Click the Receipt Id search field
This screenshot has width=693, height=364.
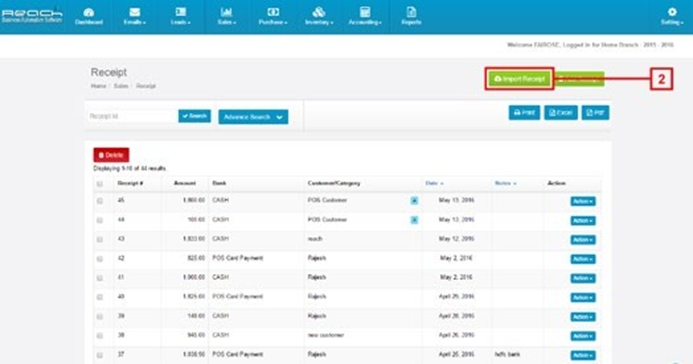point(131,116)
